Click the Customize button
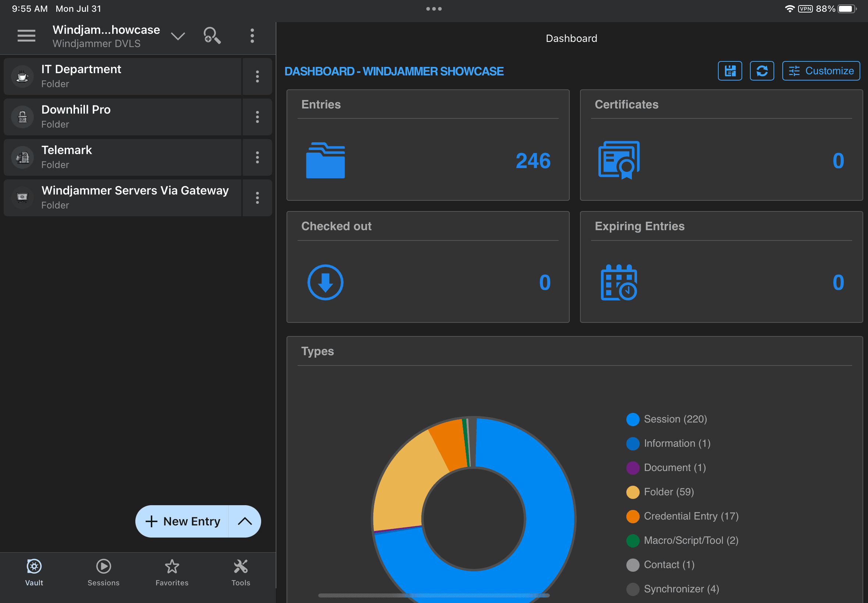Image resolution: width=868 pixels, height=603 pixels. click(821, 71)
